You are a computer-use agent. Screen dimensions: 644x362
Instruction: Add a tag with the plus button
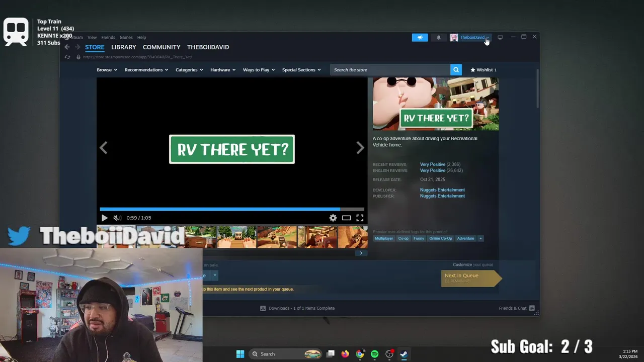(480, 238)
